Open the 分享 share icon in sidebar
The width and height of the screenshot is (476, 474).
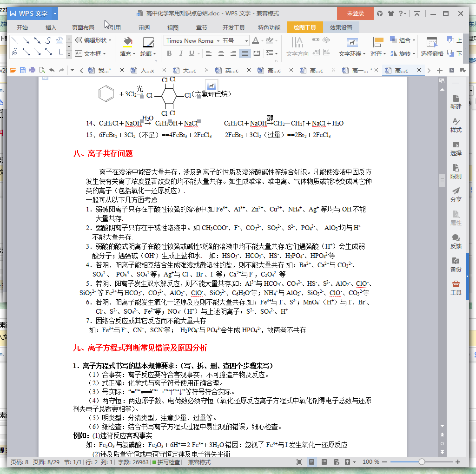[456, 195]
